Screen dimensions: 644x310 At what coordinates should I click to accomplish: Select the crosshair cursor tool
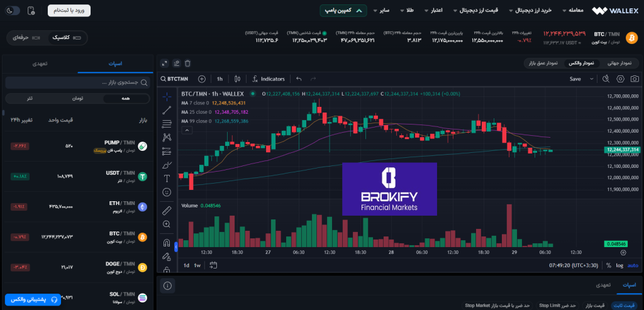point(167,97)
